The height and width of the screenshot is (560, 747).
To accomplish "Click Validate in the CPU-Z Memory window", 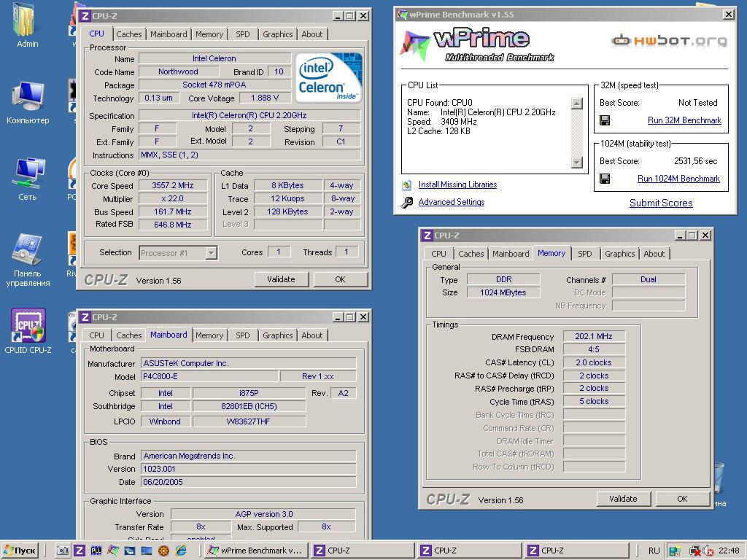I will (x=623, y=499).
